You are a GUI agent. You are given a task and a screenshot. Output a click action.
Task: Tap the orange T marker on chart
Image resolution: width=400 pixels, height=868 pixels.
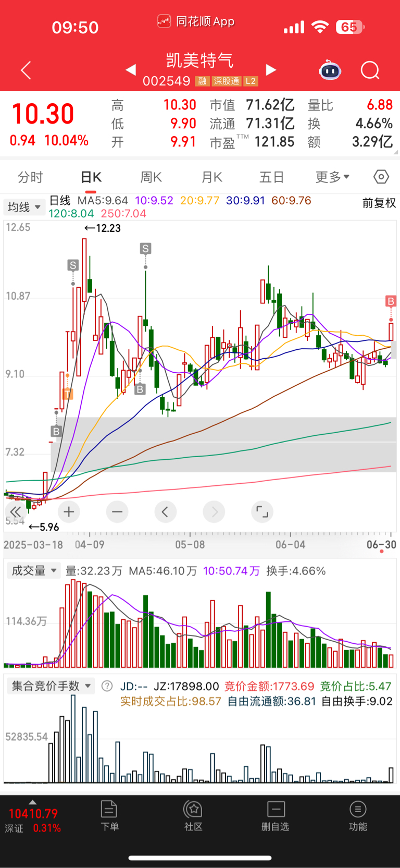[67, 394]
